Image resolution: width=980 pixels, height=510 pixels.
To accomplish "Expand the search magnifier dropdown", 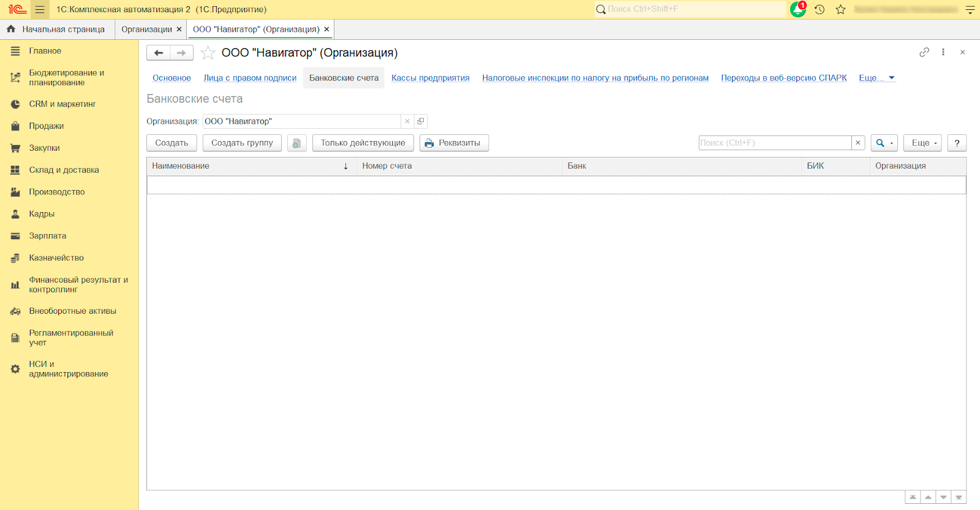I will click(884, 143).
